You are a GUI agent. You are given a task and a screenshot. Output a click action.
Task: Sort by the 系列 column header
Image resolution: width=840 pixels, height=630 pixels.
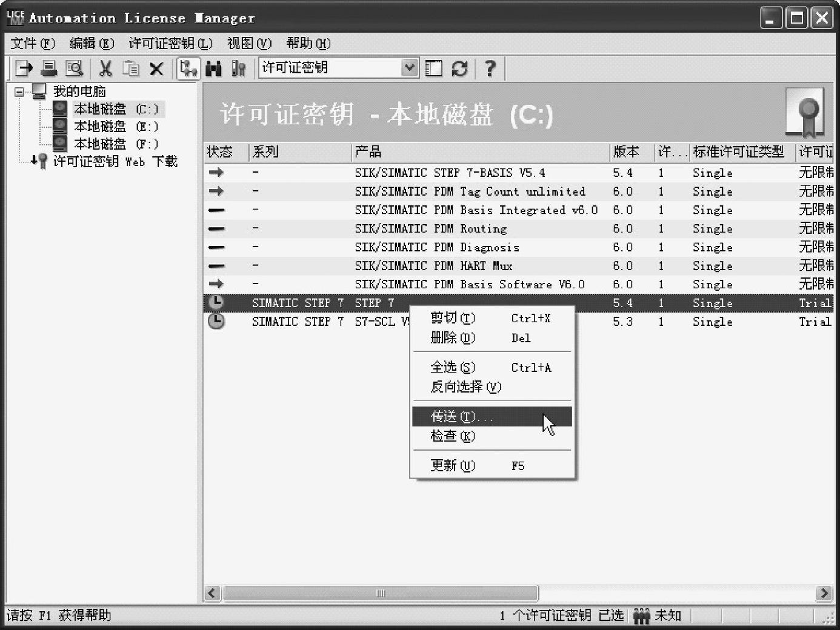point(300,152)
